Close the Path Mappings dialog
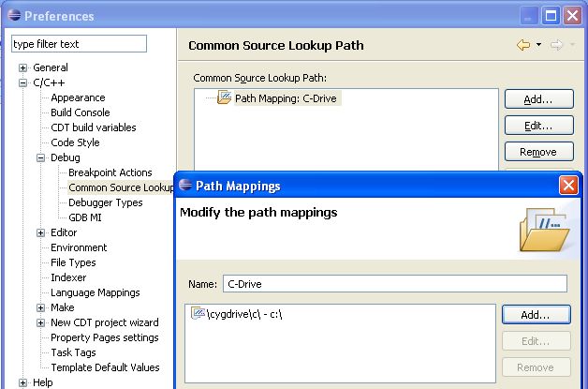Viewport: 588px width, 389px height. point(568,186)
